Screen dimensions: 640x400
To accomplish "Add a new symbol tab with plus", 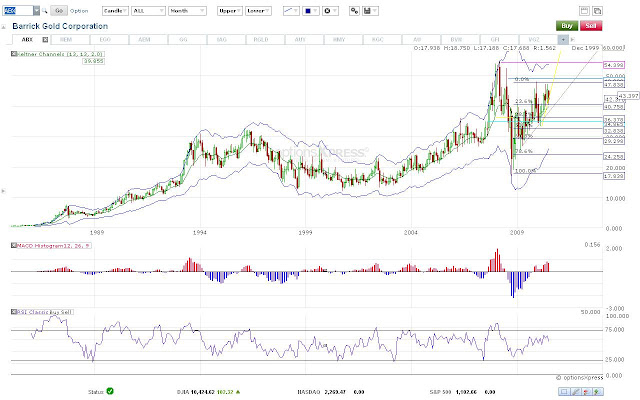I will (563, 40).
